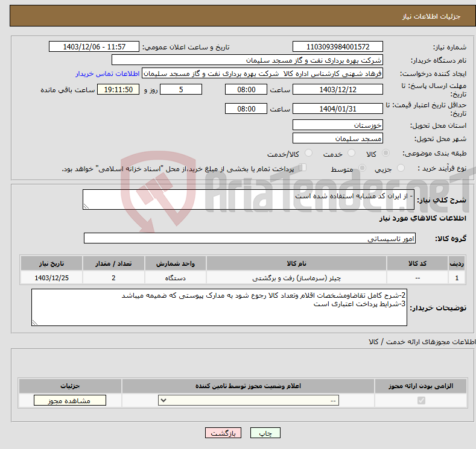Image resolution: width=476 pixels, height=449 pixels.
Task: Click the بازگشت back button
Action: (x=223, y=433)
